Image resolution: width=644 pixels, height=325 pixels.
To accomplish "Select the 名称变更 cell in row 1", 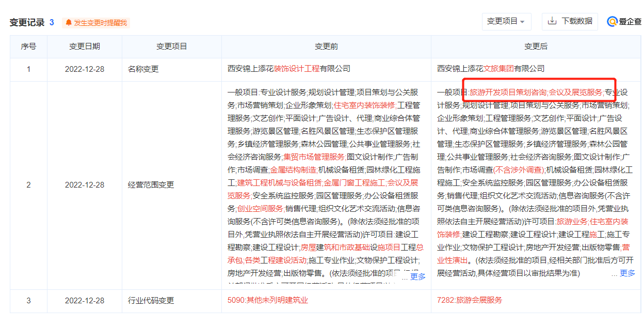I will tap(172, 69).
